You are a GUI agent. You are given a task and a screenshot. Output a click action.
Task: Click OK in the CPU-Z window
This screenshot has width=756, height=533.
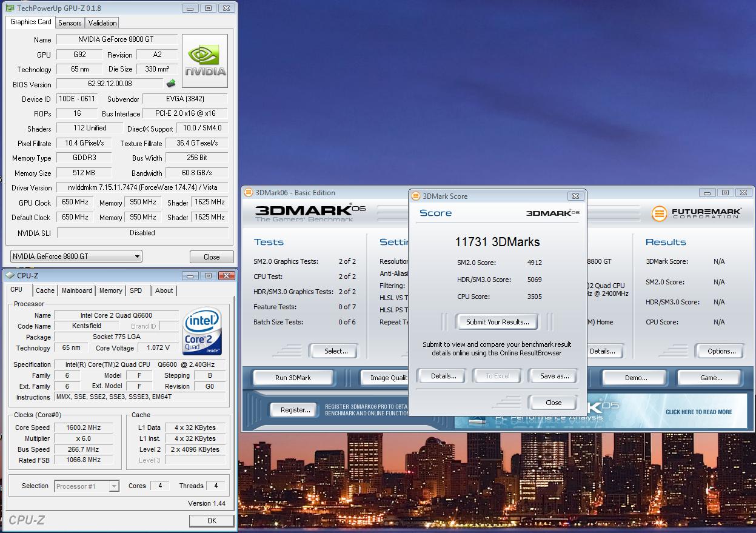pos(212,520)
